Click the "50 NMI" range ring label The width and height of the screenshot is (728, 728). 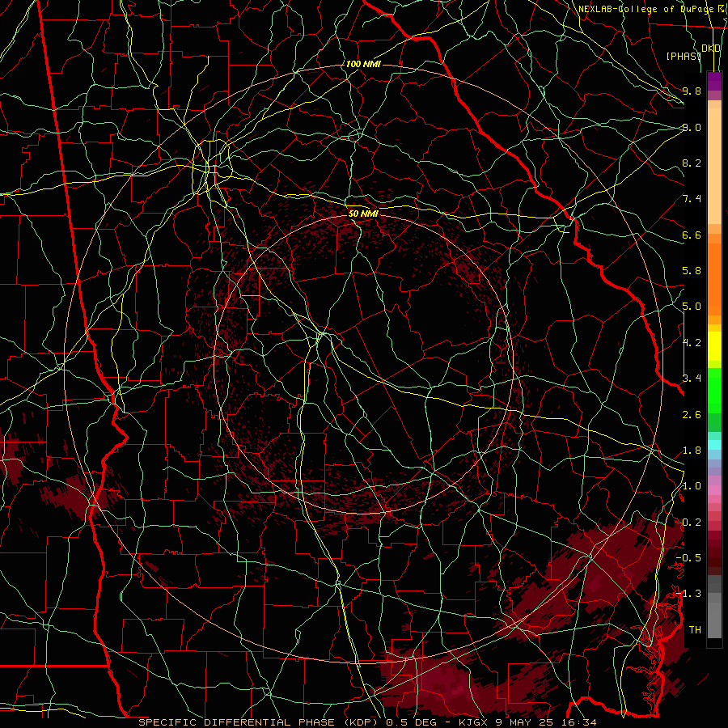pos(363,214)
